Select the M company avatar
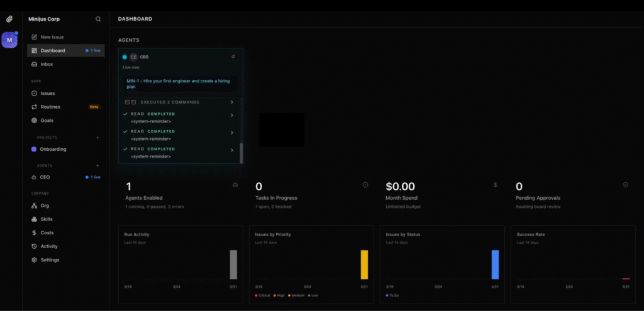The height and width of the screenshot is (311, 644). point(9,40)
